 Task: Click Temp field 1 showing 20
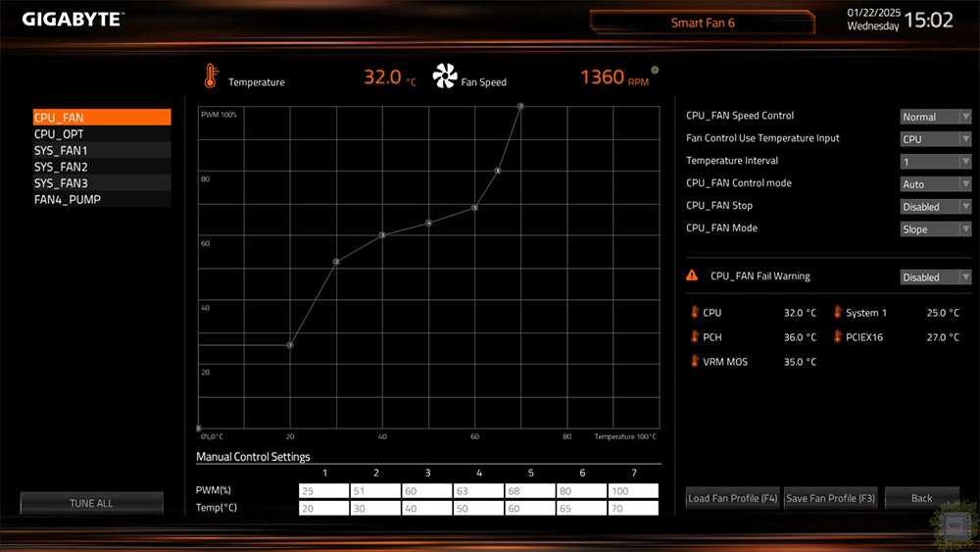tap(323, 508)
